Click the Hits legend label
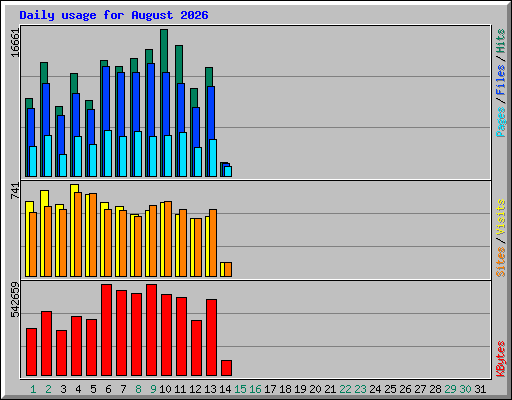512x400 pixels. tap(500, 41)
